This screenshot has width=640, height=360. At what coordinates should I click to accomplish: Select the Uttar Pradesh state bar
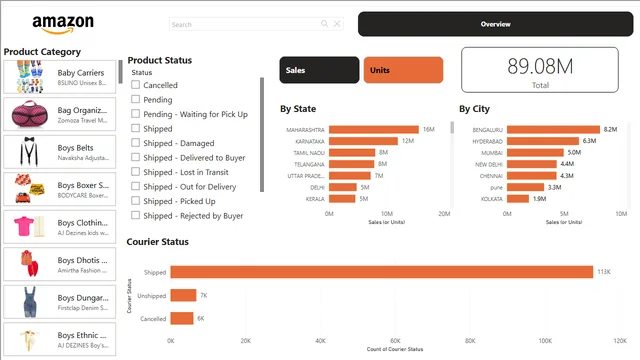[x=350, y=176]
